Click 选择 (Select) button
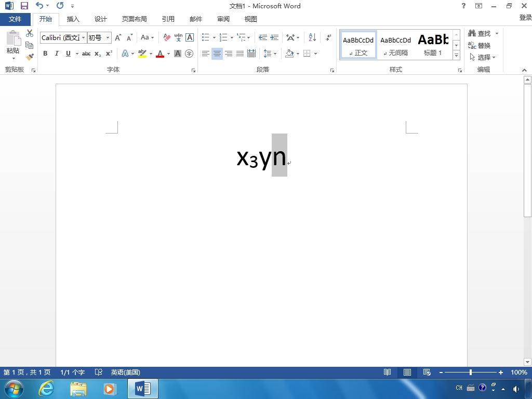The image size is (532, 399). (483, 57)
